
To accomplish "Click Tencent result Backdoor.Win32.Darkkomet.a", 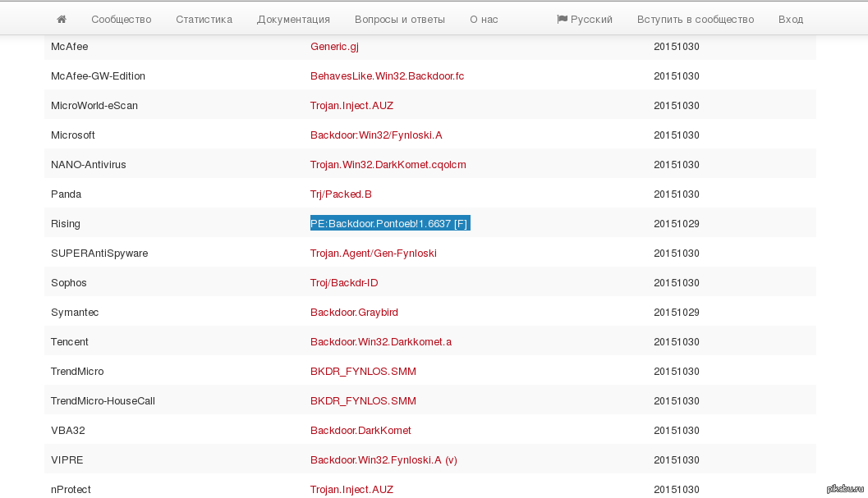I will [x=380, y=342].
